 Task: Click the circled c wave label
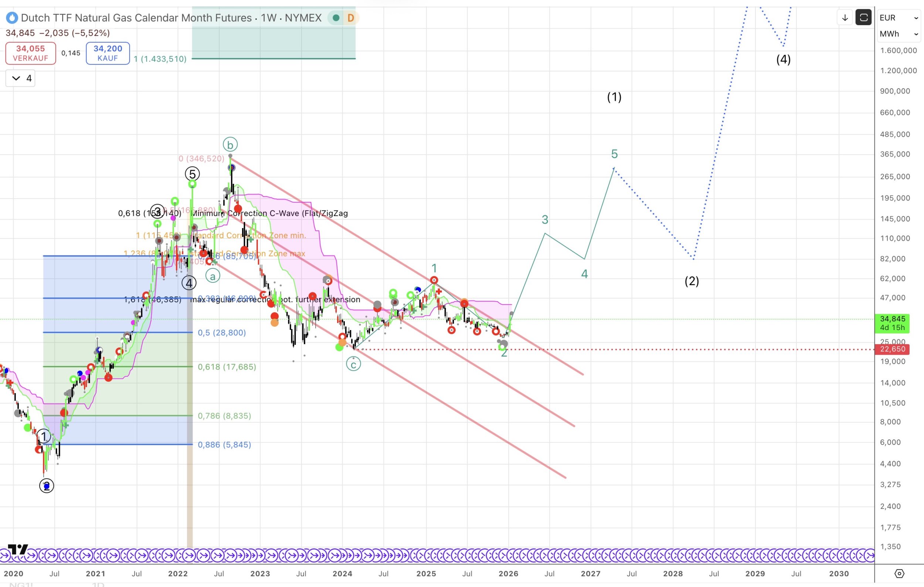353,364
